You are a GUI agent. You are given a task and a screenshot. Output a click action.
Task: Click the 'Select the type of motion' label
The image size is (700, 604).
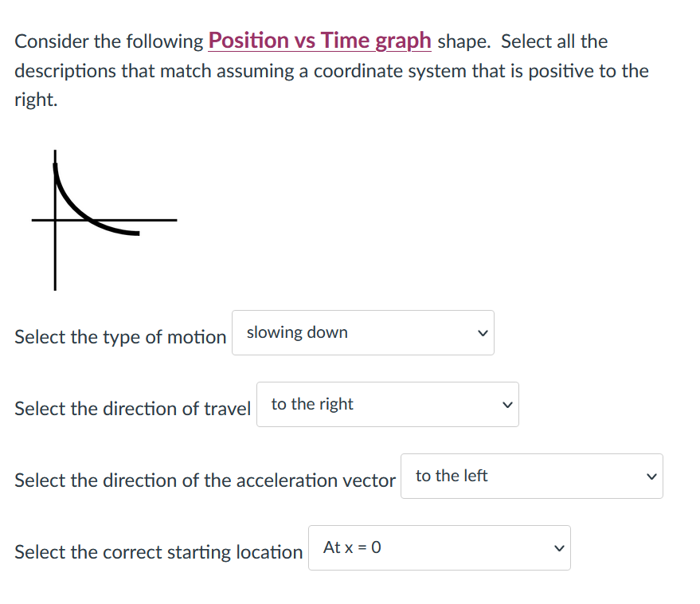120,337
